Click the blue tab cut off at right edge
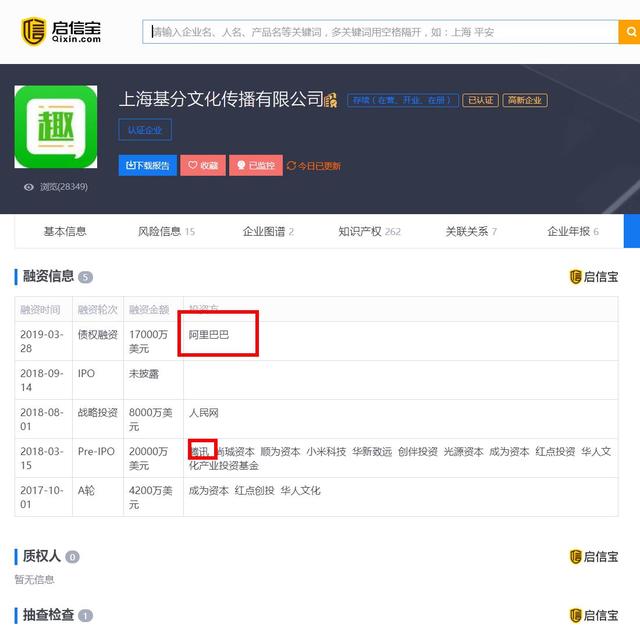The height and width of the screenshot is (625, 640). click(632, 231)
